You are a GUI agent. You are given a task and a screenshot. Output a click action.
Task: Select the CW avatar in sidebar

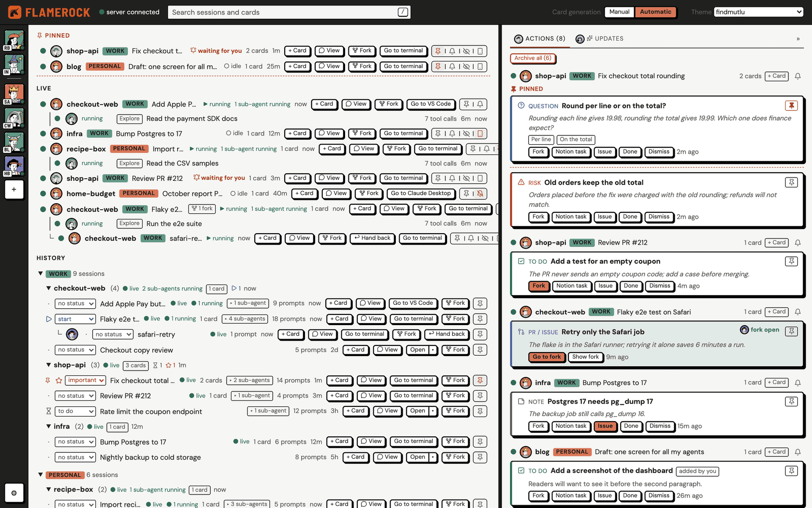tap(14, 118)
